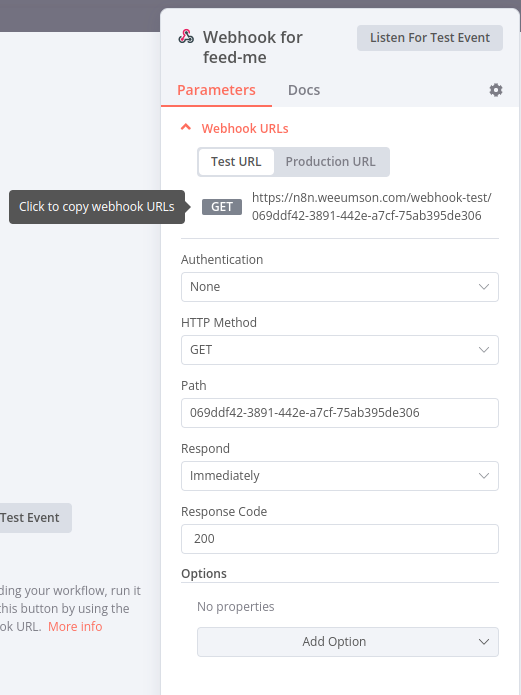Open the HTTP Method dropdown
The height and width of the screenshot is (695, 521).
(x=340, y=350)
